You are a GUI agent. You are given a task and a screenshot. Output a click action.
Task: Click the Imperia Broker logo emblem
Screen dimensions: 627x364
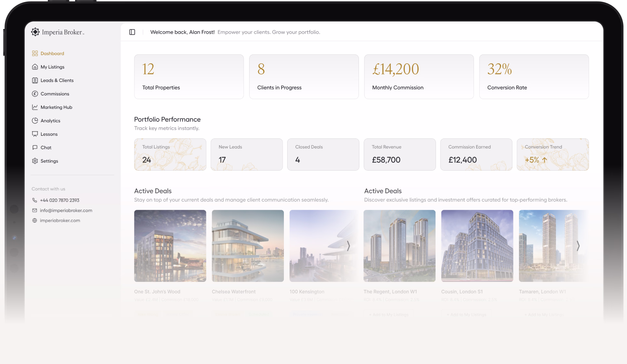coord(35,32)
